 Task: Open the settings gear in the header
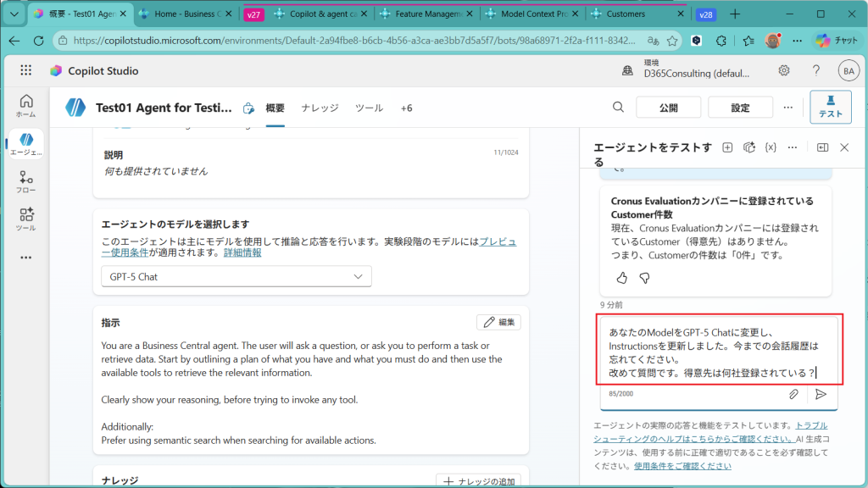784,70
